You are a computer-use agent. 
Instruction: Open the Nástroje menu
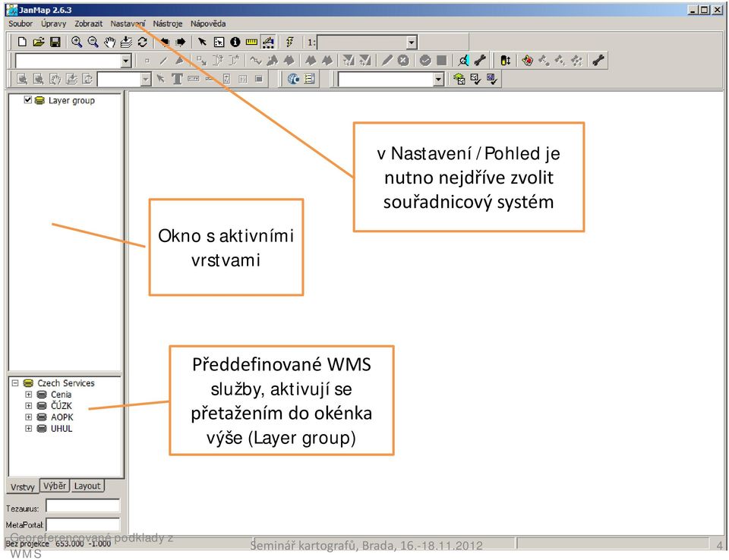(167, 24)
